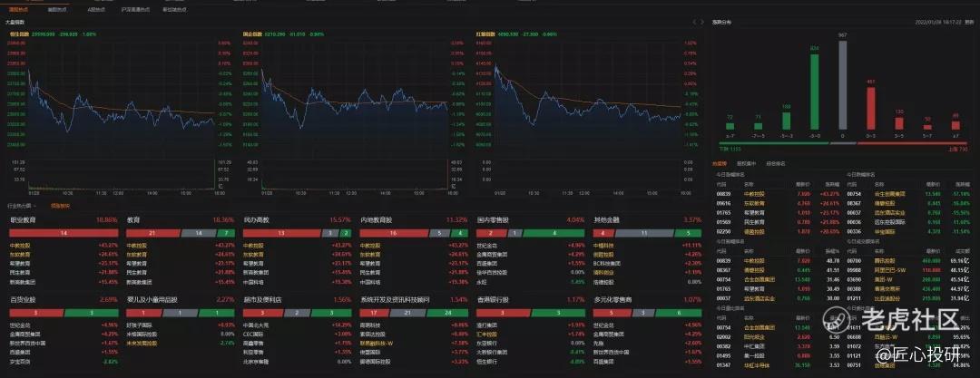The width and height of the screenshot is (980, 378).
Task: Select 安宝百货 row in 百货业股 card
Action: click(64, 361)
